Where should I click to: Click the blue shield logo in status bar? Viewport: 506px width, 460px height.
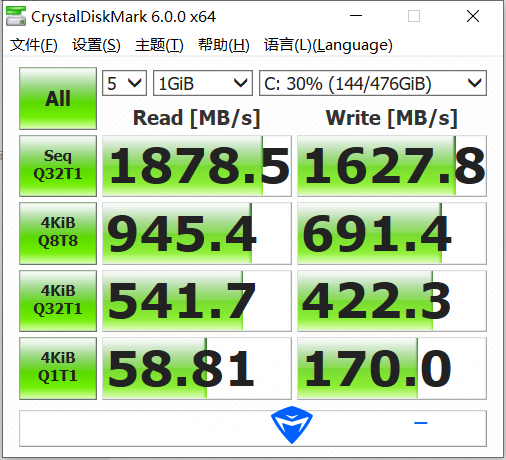[292, 425]
